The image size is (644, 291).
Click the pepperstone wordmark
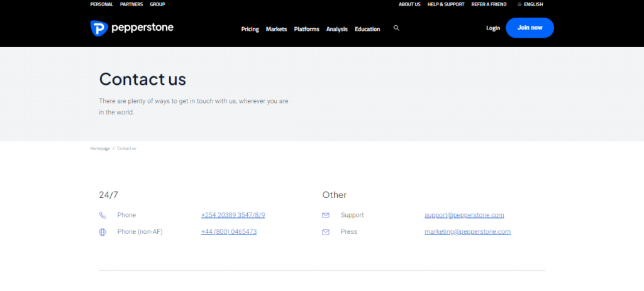pyautogui.click(x=142, y=28)
